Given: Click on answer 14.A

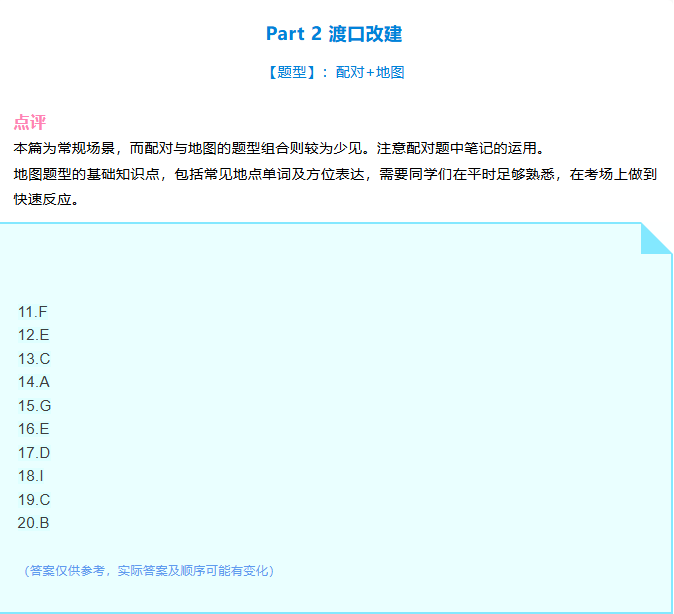Looking at the screenshot, I should [x=34, y=382].
